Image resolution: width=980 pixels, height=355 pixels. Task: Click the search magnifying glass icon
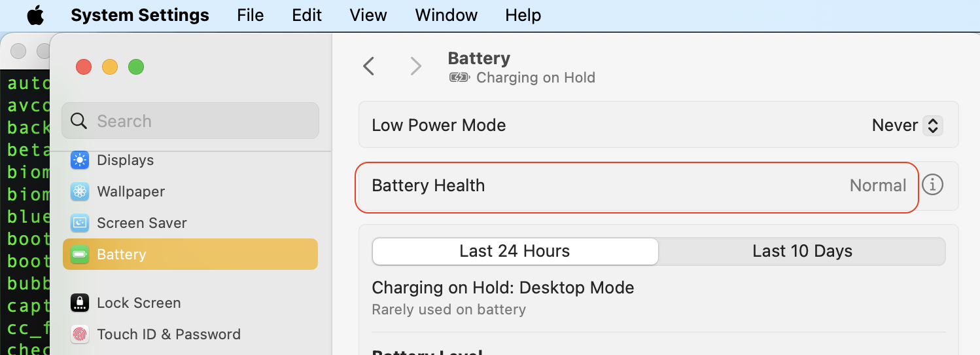(79, 121)
